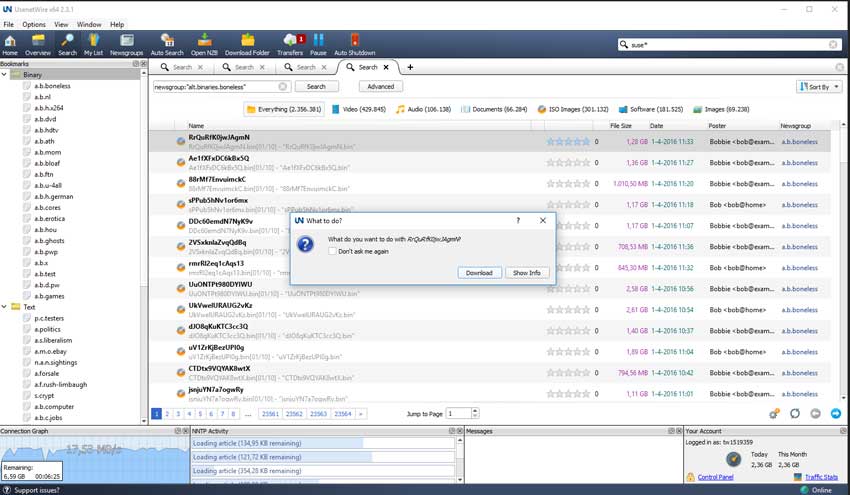
Task: Select the Search toolbar icon
Action: (x=67, y=44)
